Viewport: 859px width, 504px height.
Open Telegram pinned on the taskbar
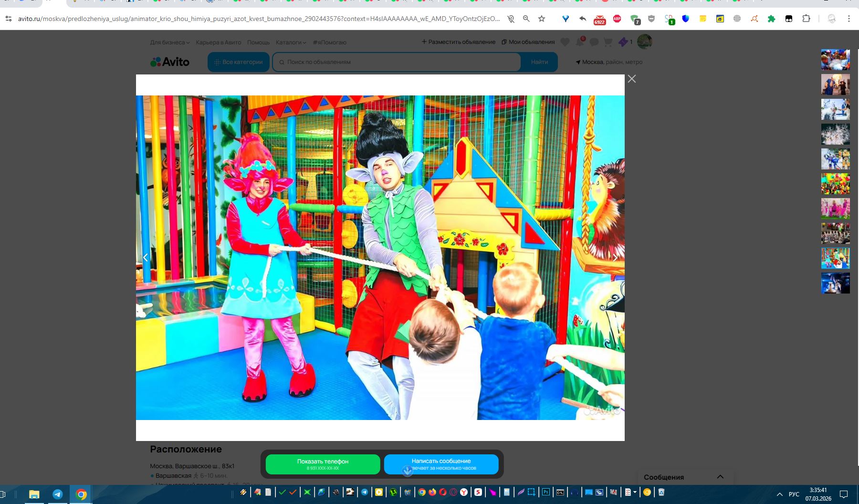[58, 494]
